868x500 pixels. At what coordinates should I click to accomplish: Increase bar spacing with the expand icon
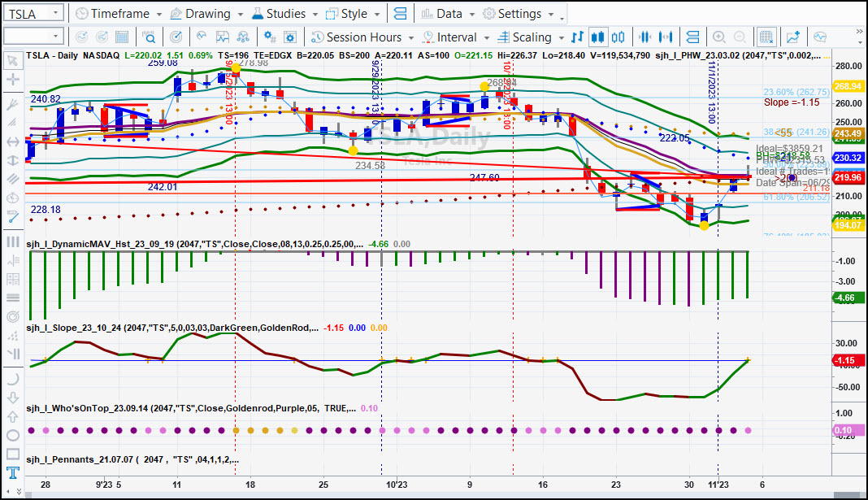[666, 37]
